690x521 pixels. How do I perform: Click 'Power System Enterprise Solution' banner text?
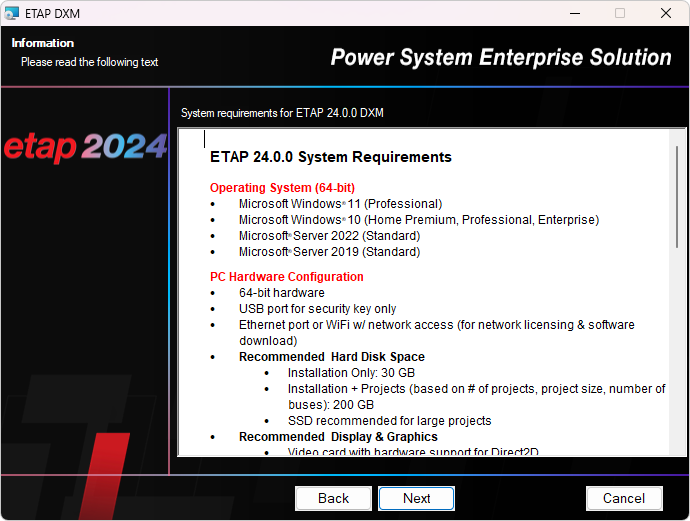pos(501,58)
